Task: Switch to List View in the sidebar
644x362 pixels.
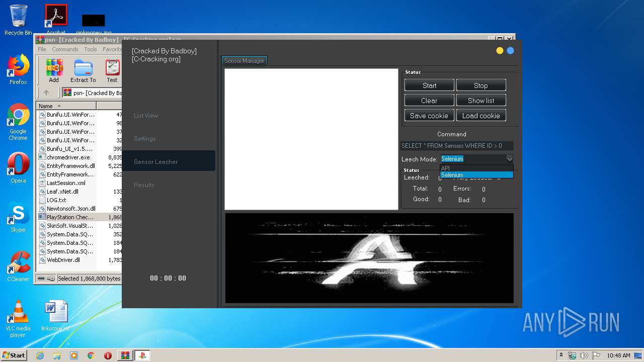Action: pos(146,116)
